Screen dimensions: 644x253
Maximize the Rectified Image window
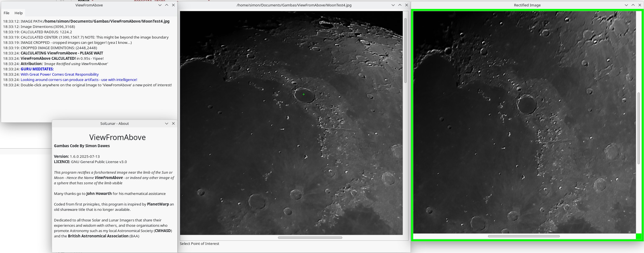click(633, 5)
